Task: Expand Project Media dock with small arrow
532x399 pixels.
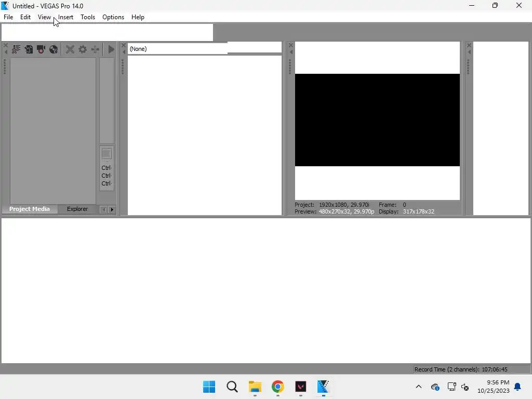Action: click(x=6, y=52)
